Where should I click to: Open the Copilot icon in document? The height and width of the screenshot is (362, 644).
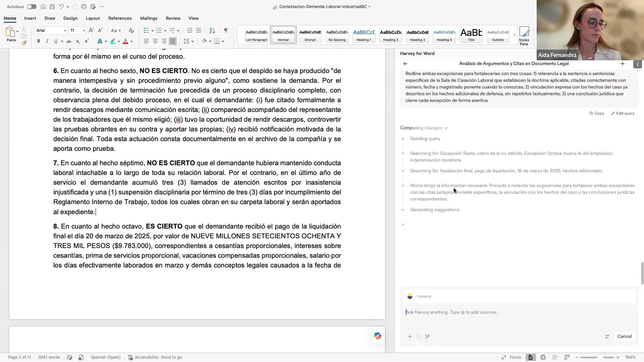tap(378, 336)
